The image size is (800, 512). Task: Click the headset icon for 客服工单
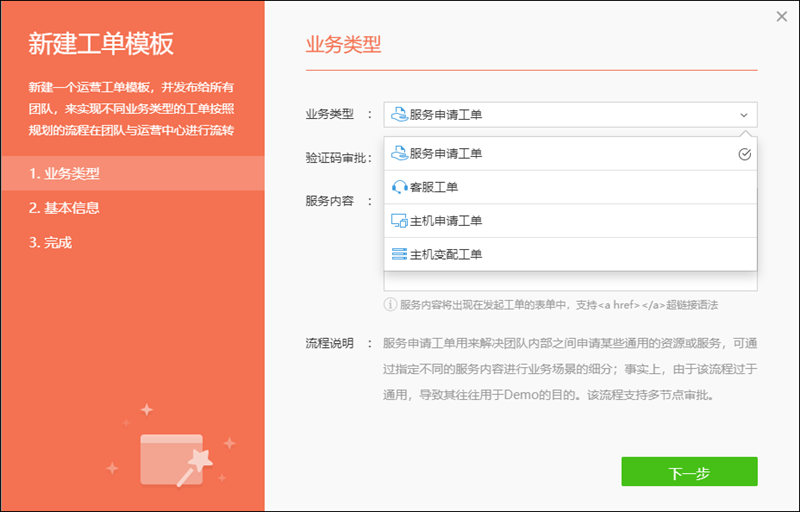click(x=399, y=187)
